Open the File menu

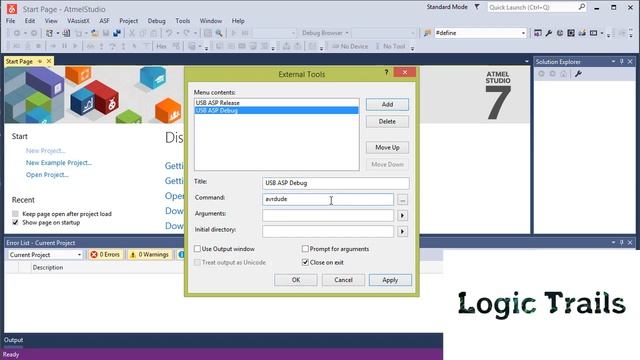10,21
